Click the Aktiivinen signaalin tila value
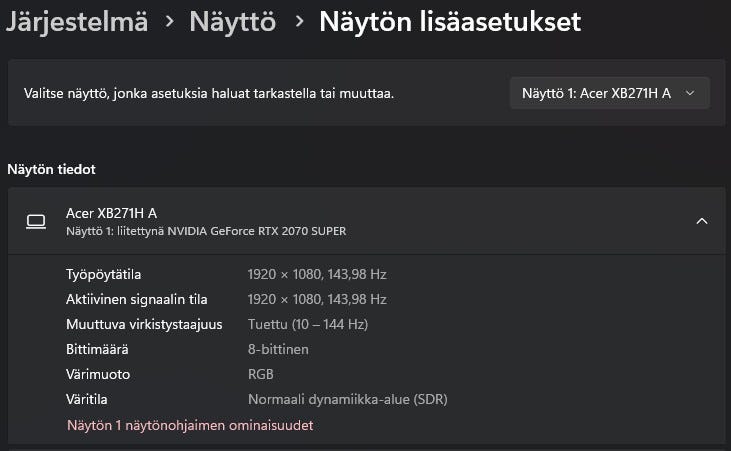The image size is (731, 451). pos(317,299)
